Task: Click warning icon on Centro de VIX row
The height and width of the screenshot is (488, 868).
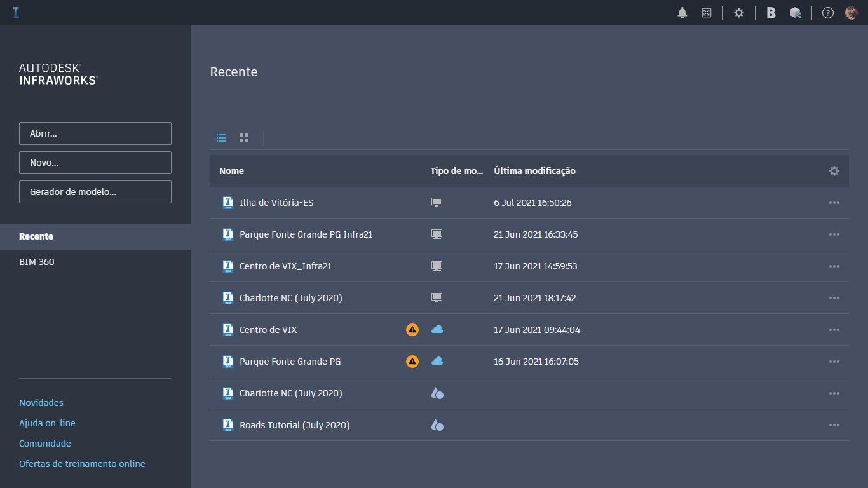Action: (x=412, y=330)
